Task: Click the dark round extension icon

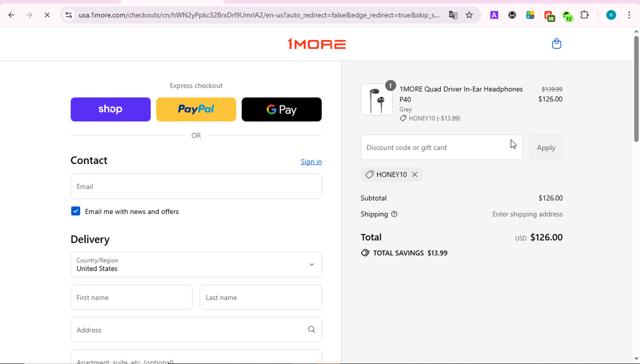Action: (x=512, y=15)
